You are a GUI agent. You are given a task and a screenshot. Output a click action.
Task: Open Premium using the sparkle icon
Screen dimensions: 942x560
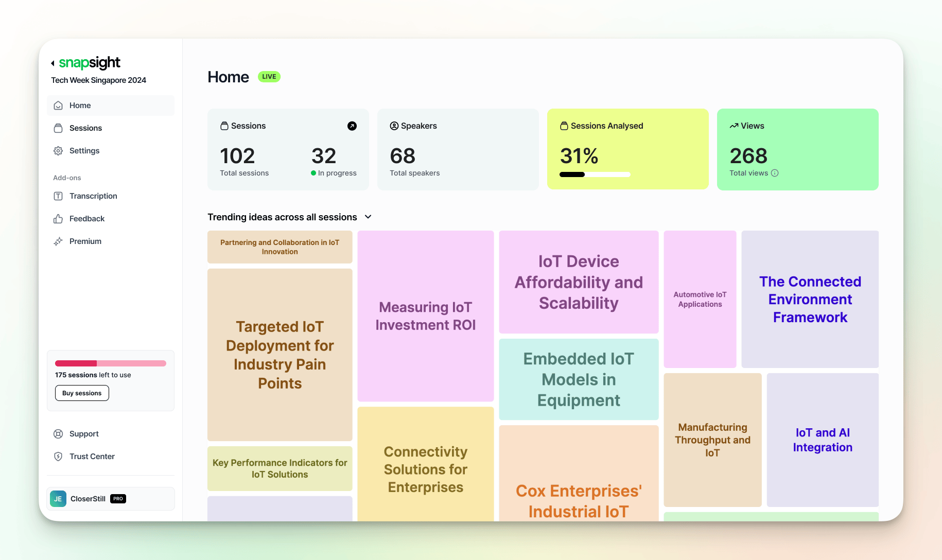point(58,241)
